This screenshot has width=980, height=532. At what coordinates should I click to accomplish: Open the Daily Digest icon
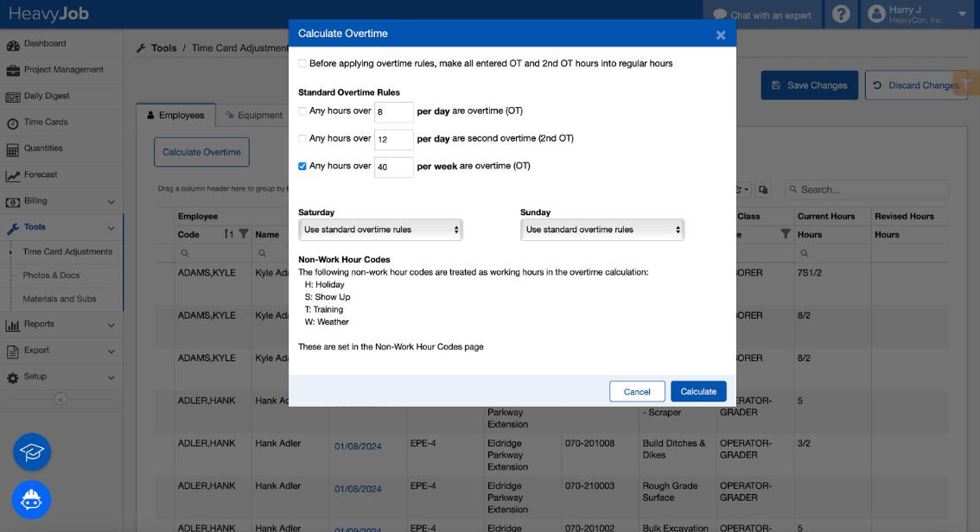(12, 97)
